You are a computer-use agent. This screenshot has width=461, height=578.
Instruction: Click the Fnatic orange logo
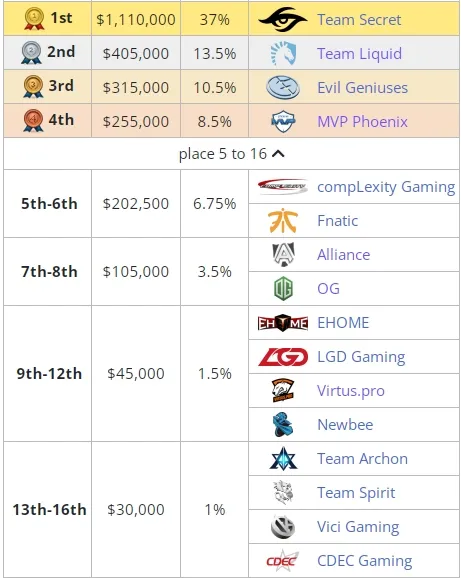pyautogui.click(x=283, y=221)
